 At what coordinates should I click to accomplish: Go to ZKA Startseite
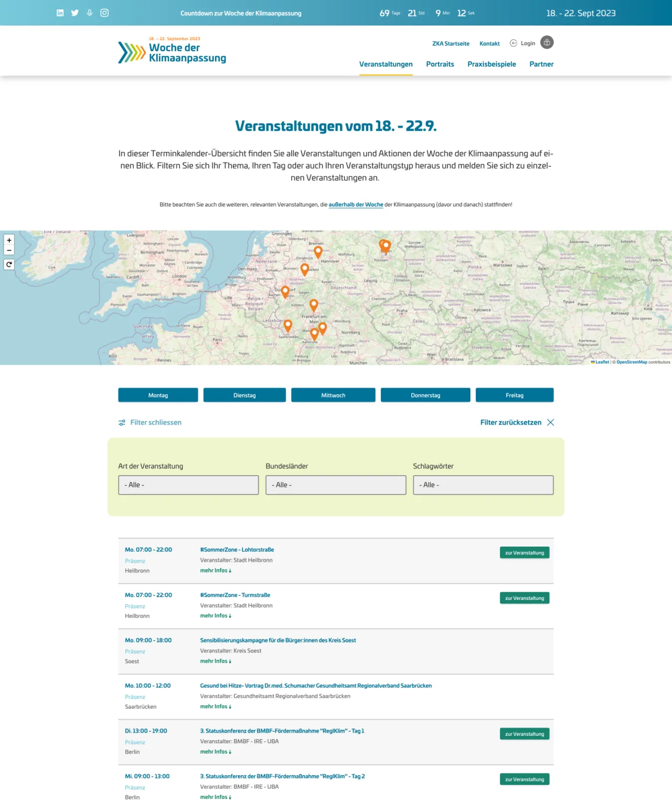[x=451, y=44]
